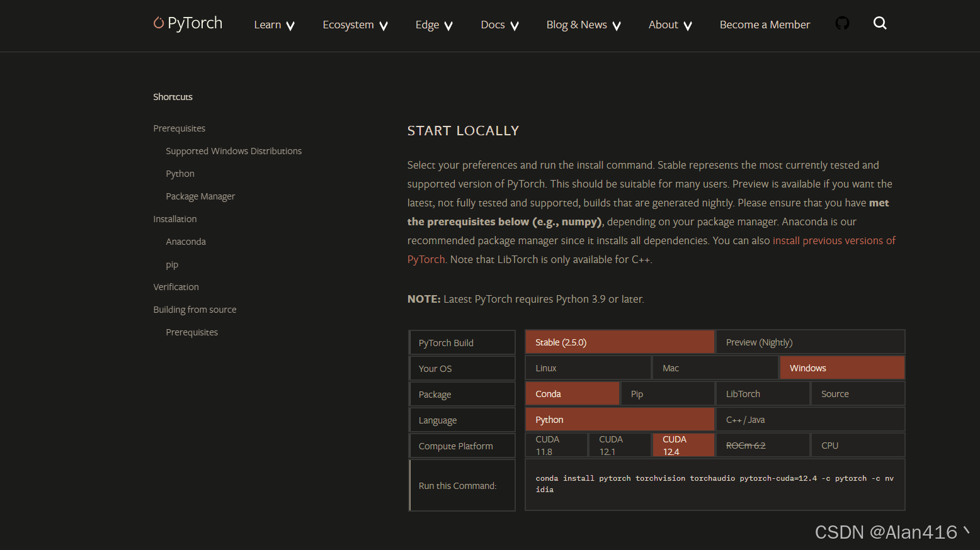The image size is (980, 550).
Task: Jump to Package Manager shortcut
Action: pyautogui.click(x=200, y=196)
